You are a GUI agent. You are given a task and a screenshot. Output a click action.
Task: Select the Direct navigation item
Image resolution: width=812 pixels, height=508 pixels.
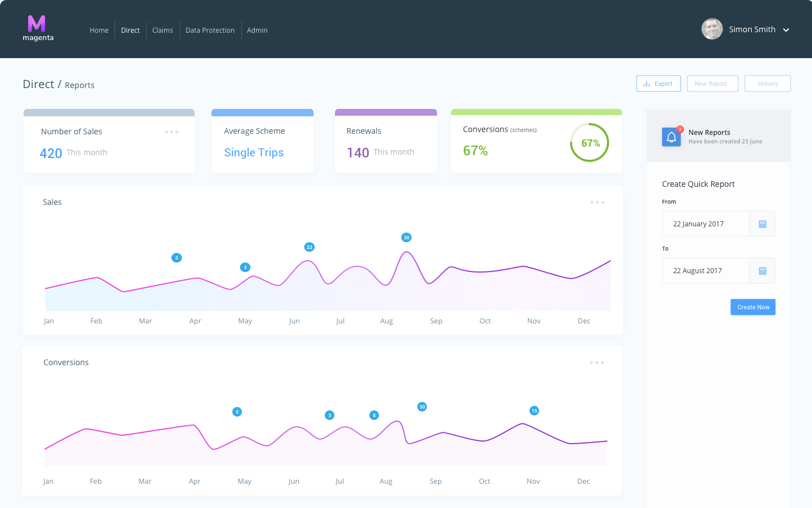coord(130,30)
